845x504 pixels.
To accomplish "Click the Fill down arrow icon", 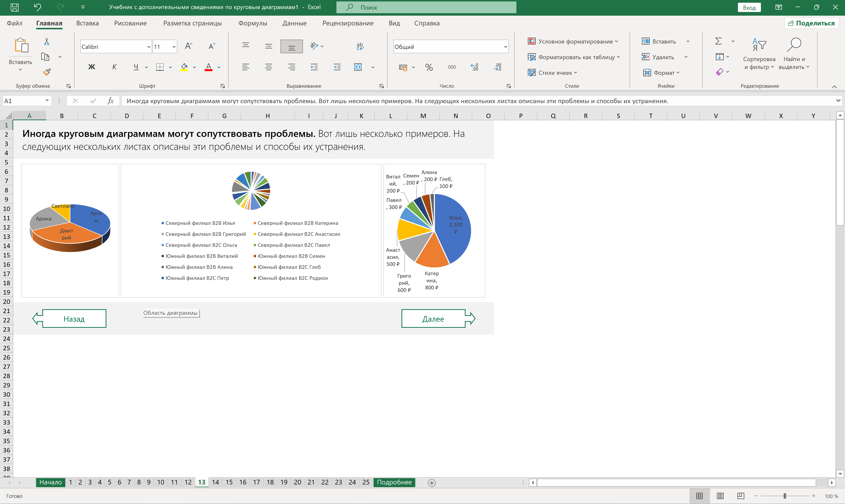I will point(719,57).
